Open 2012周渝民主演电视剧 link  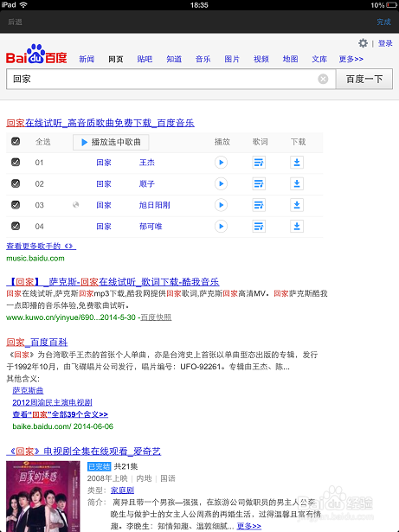pos(52,402)
